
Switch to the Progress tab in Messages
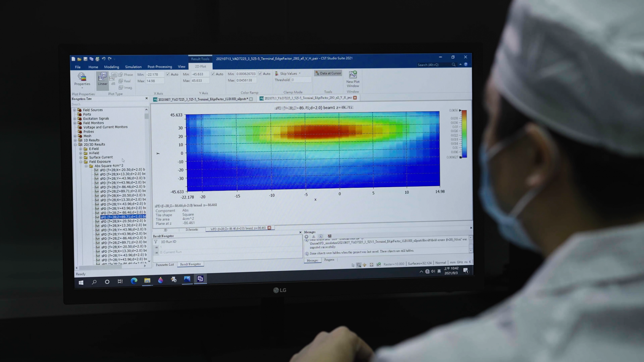[329, 260]
